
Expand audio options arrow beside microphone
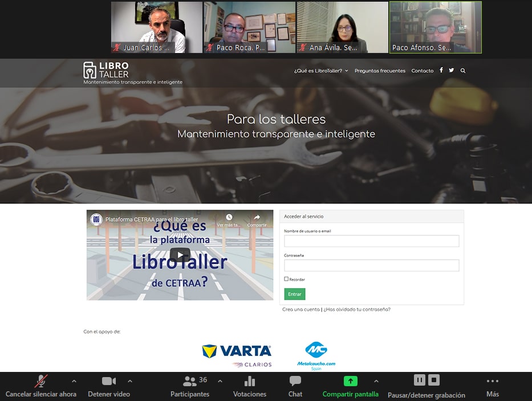point(74,381)
